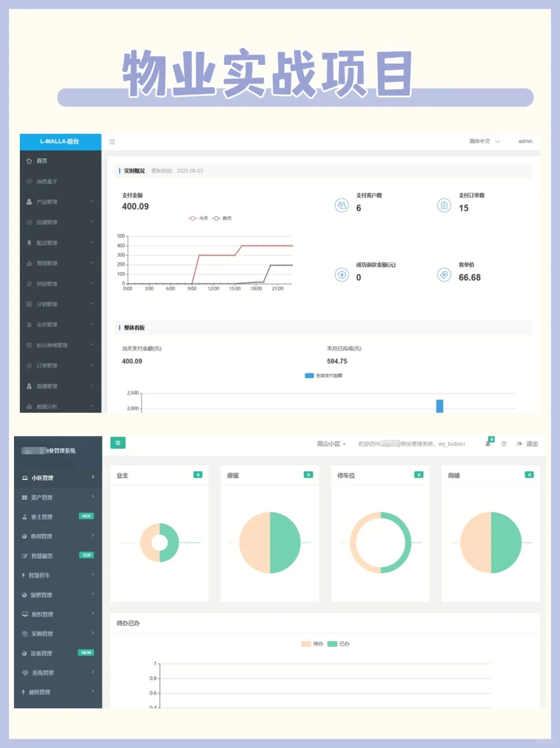Click the 支付订单数 clipboard icon
The image size is (560, 748).
[444, 205]
